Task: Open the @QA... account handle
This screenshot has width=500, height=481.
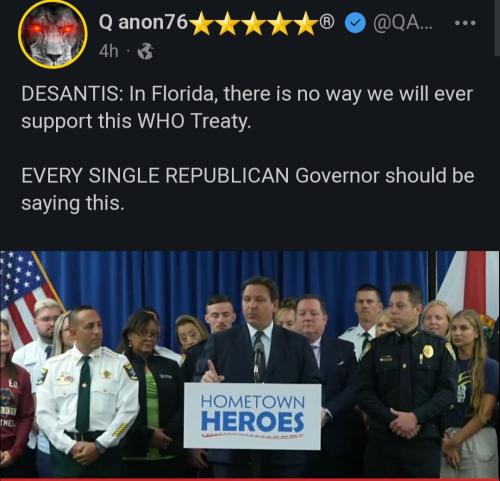Action: (403, 23)
